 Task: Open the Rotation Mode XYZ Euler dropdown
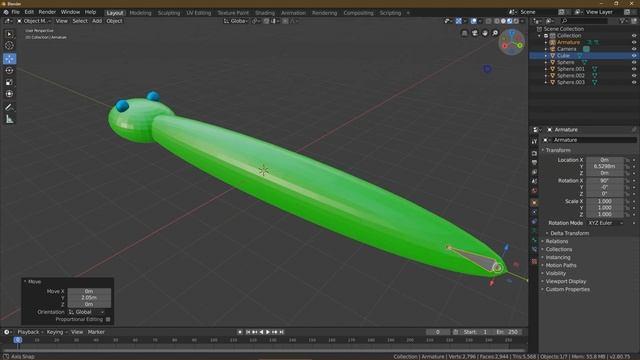tap(605, 223)
